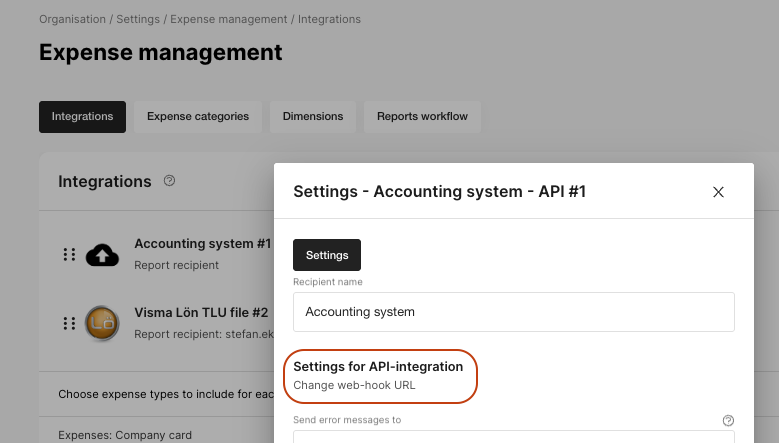This screenshot has width=779, height=443.
Task: Open the Visma Lön TLU file #2 entry
Action: coord(201,312)
